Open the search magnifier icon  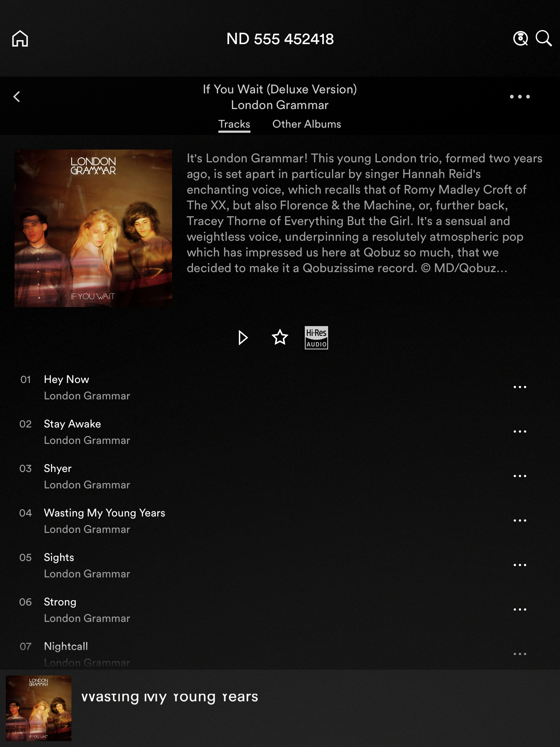[x=544, y=38]
